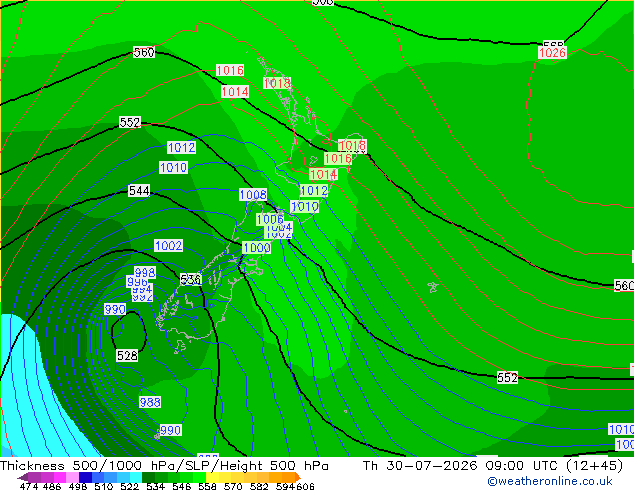Select the blue 1000 isobar label
The image size is (634, 490).
(257, 247)
